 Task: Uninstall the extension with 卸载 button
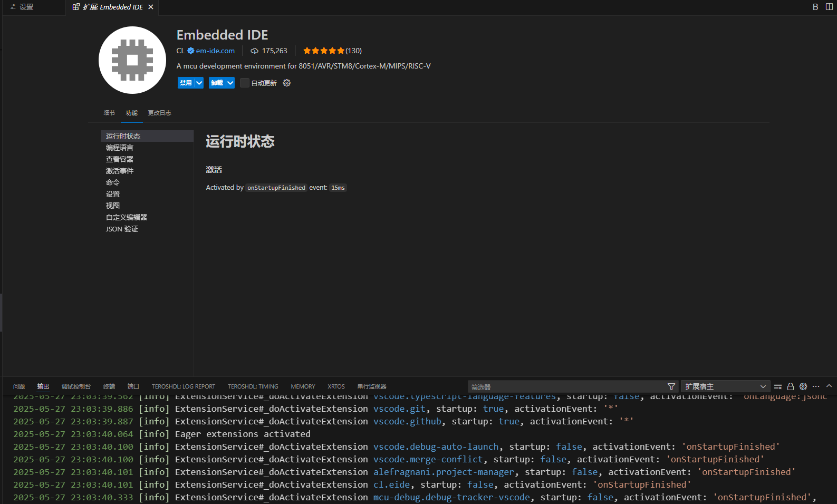pos(217,83)
